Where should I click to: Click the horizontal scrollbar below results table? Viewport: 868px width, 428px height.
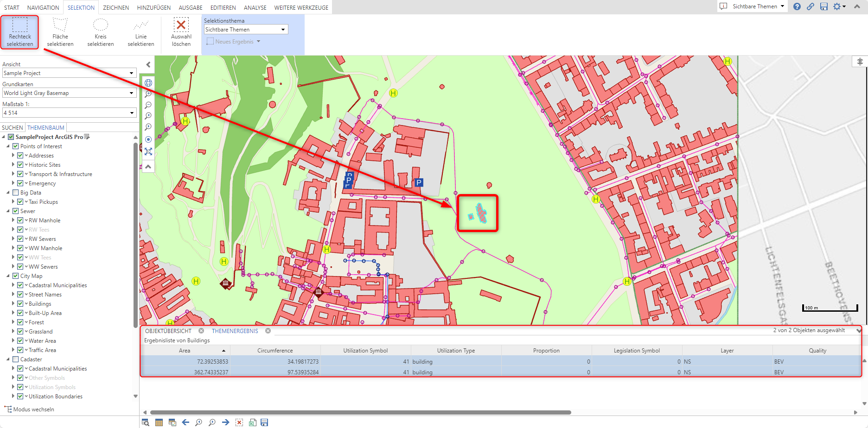(x=360, y=412)
